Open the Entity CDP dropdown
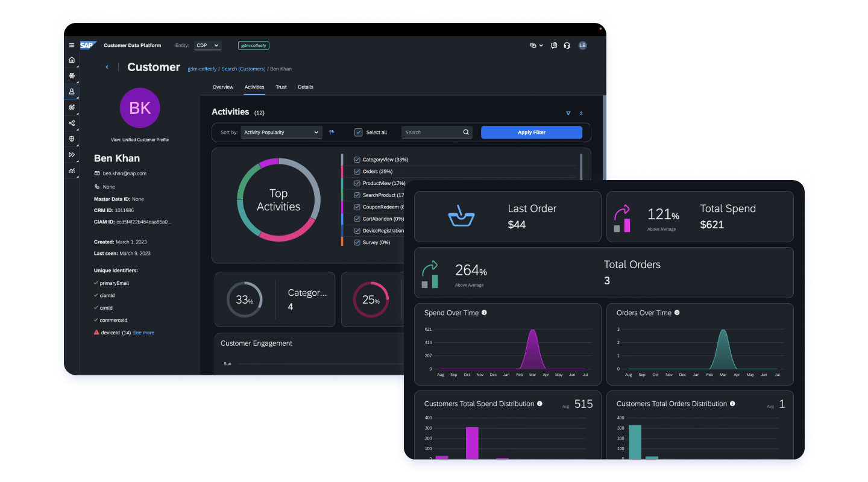 tap(207, 45)
